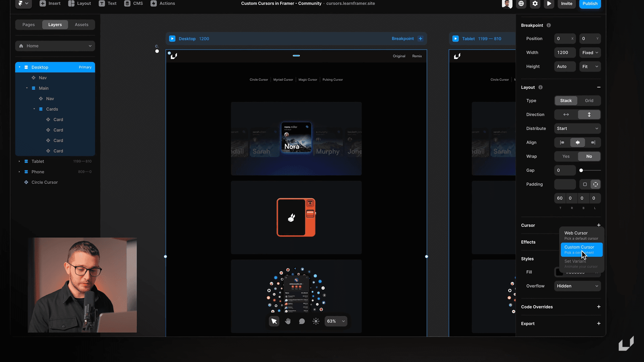Viewport: 644px width, 362px height.
Task: Collapse the Cards layer
Action: [34, 109]
